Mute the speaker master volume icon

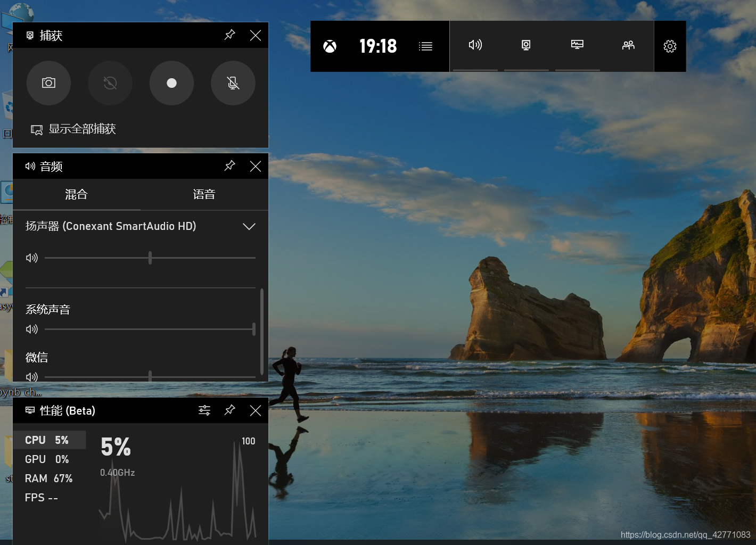tap(32, 258)
